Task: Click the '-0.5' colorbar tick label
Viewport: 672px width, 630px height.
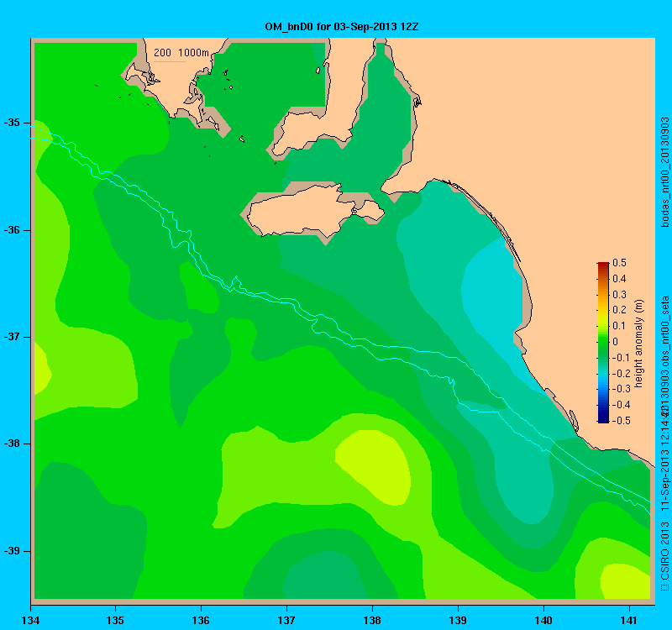Action: tap(621, 421)
